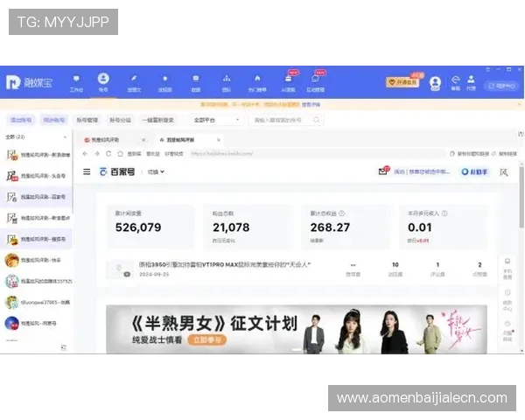Click the AI助手 assistant button
525x420 pixels.
[x=474, y=171]
